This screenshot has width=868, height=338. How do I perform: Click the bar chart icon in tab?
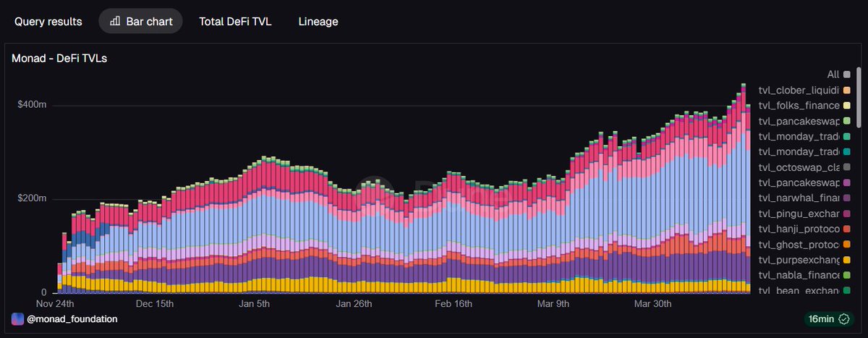115,21
